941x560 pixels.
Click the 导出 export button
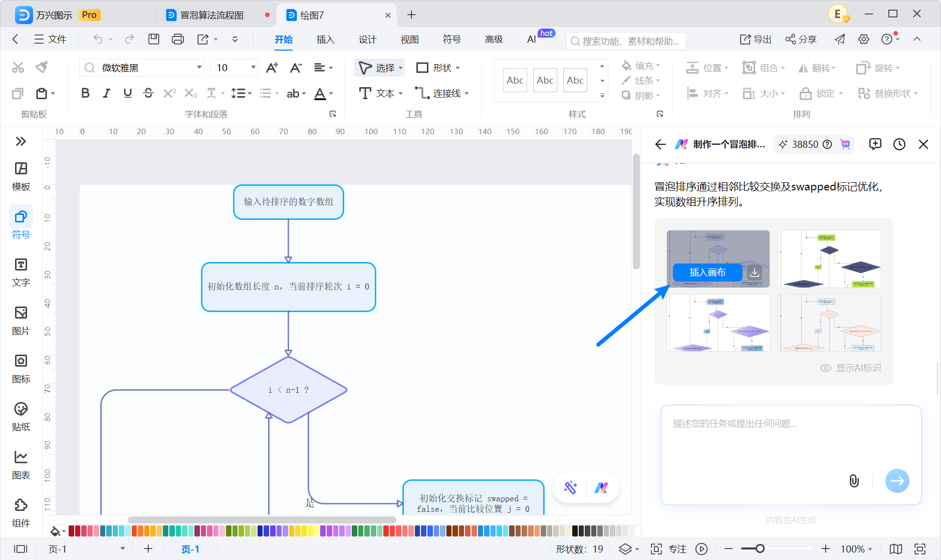pyautogui.click(x=756, y=39)
